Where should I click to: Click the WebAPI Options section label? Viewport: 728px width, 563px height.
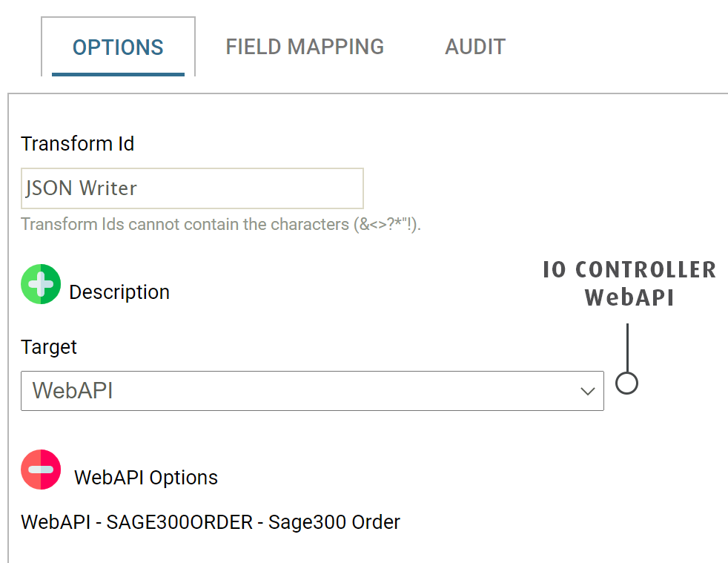[146, 478]
